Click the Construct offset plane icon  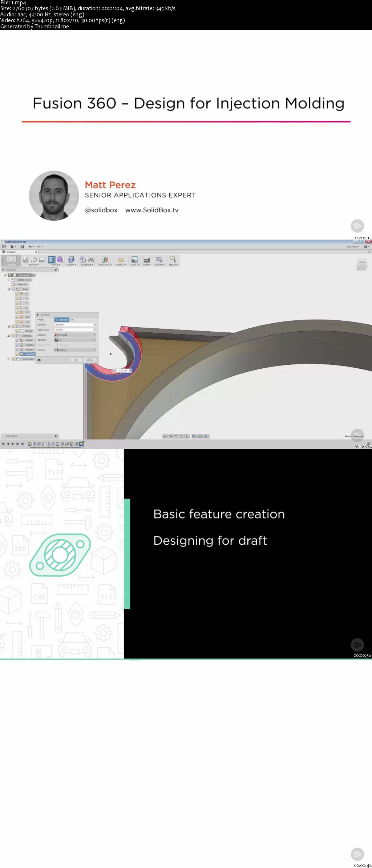coord(105,259)
